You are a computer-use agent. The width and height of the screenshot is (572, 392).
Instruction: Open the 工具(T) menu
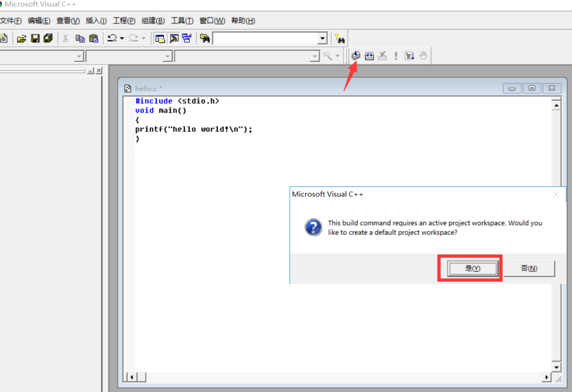pos(182,21)
